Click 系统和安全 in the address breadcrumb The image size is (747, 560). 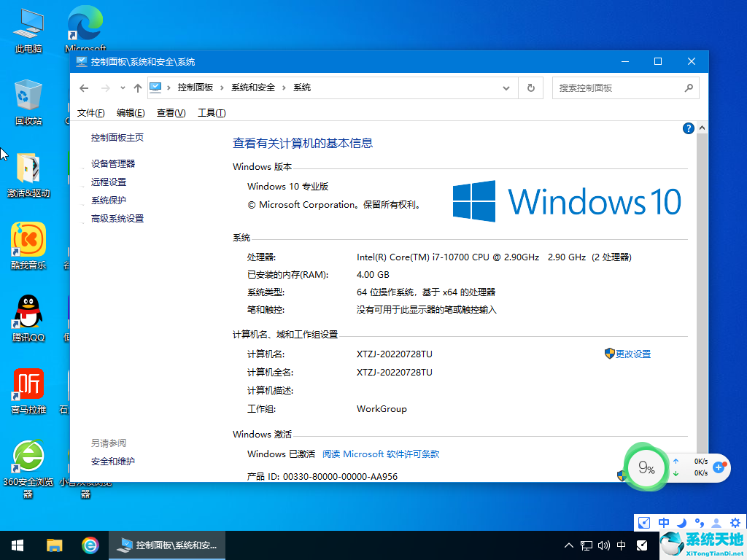[x=253, y=87]
